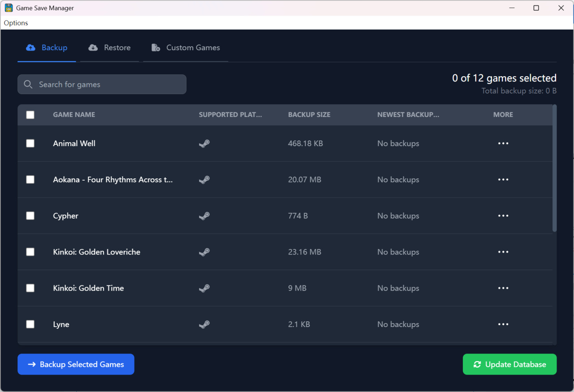The image size is (574, 392).
Task: Click the file icon on Custom Games tab
Action: (x=156, y=47)
